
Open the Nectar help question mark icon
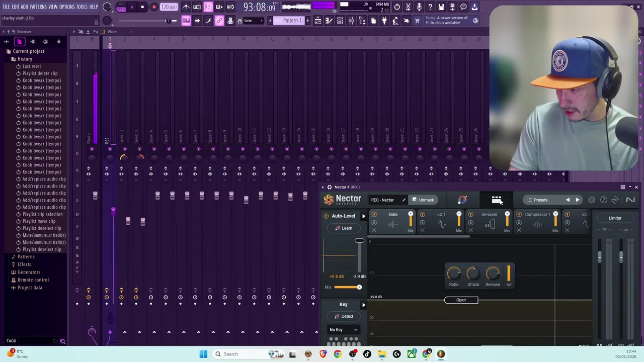coord(604,200)
